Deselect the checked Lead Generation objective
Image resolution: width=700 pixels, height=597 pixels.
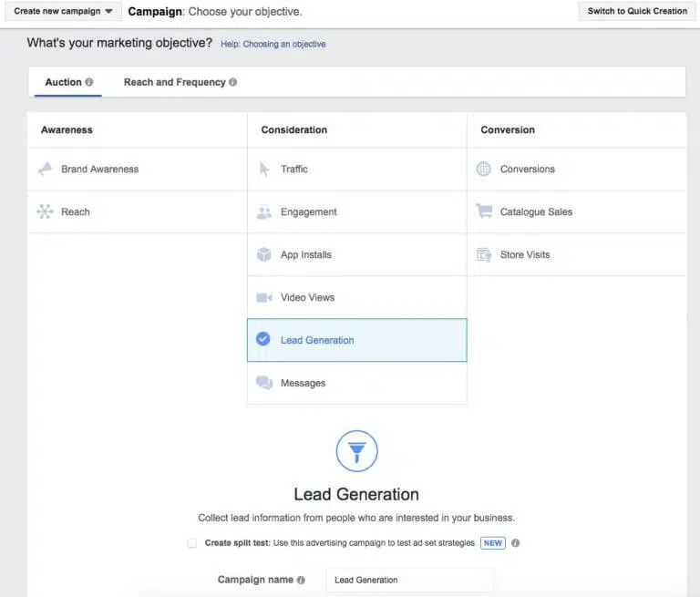click(x=263, y=340)
